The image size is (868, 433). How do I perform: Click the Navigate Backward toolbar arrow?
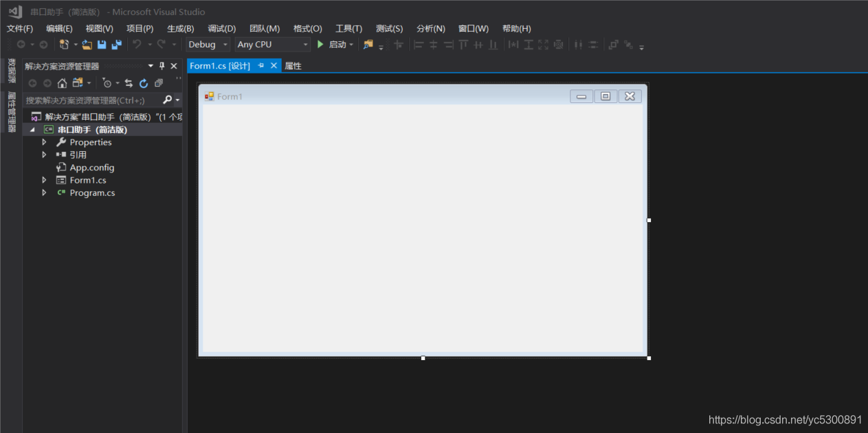tap(21, 45)
